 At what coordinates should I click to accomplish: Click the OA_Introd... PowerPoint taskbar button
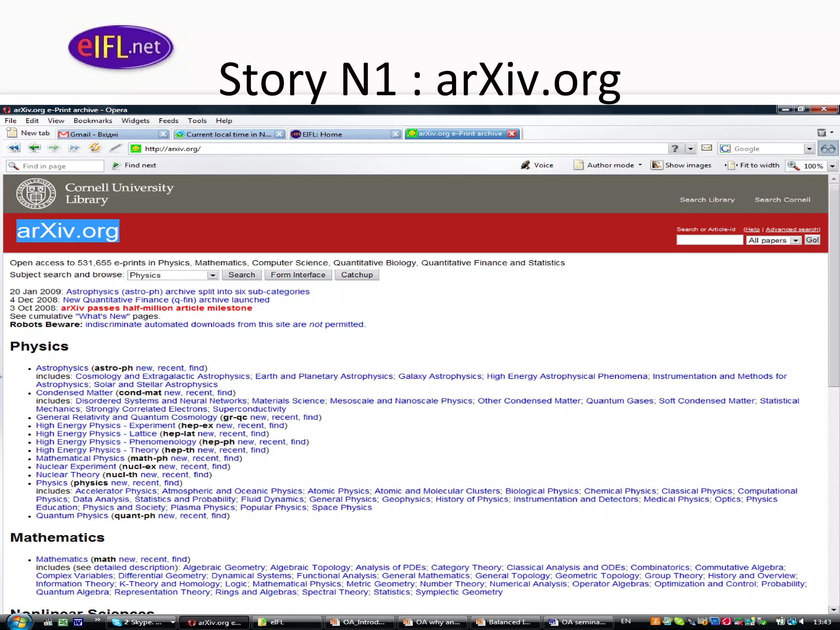[360, 622]
